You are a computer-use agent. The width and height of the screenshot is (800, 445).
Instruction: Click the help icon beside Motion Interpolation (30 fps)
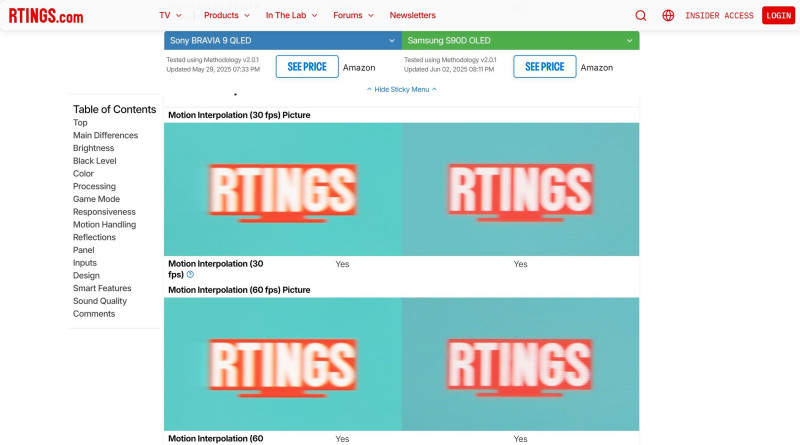pos(190,275)
